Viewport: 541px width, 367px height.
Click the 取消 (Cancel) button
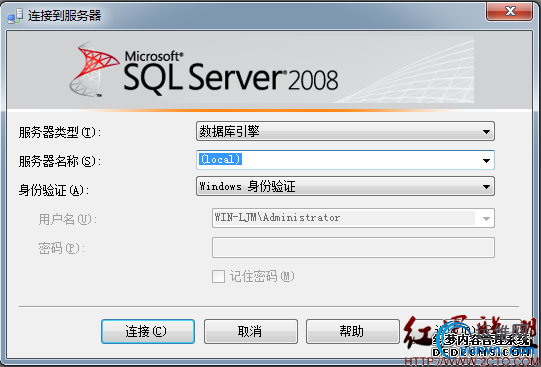pos(251,331)
